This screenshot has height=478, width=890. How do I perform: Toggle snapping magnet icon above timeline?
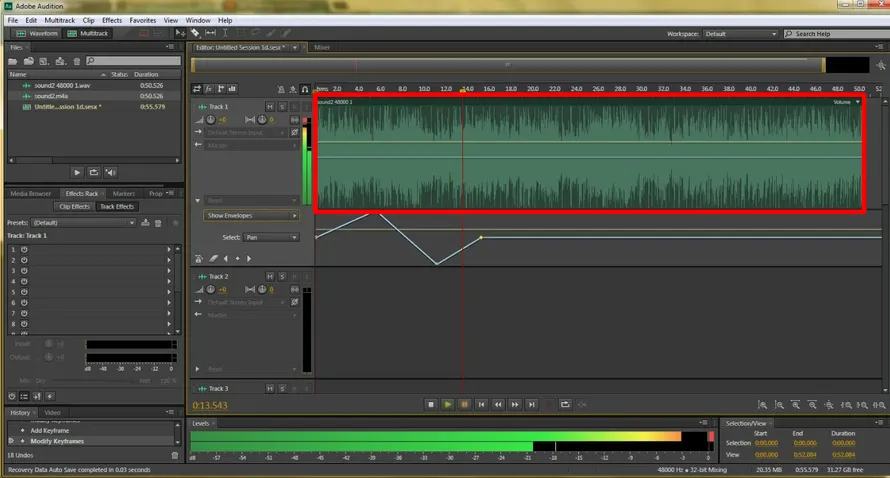click(305, 89)
